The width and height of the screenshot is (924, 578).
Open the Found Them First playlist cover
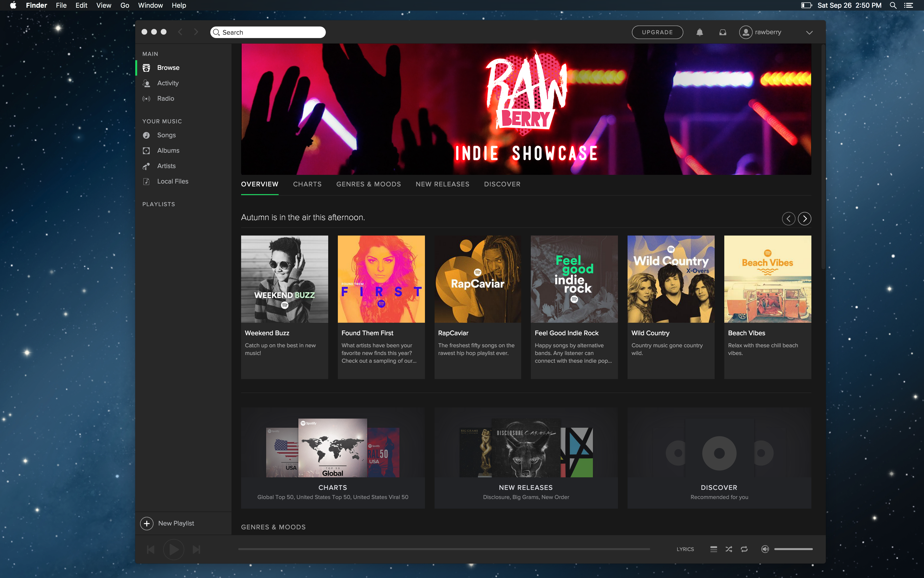(381, 279)
